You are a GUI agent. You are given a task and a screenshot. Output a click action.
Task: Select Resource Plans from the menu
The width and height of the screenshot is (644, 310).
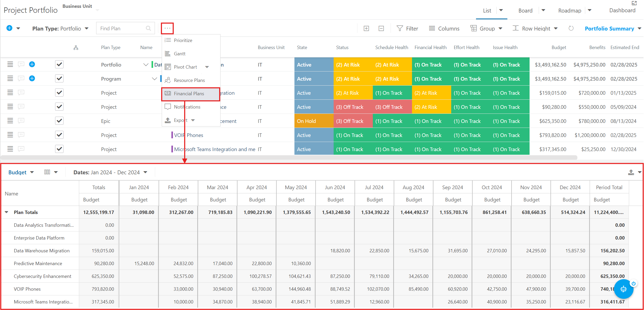click(x=191, y=80)
